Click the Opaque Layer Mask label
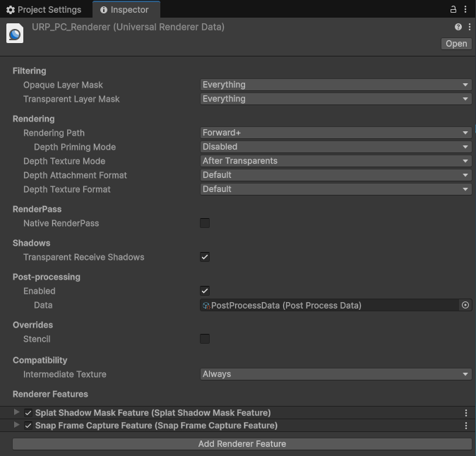 (63, 85)
